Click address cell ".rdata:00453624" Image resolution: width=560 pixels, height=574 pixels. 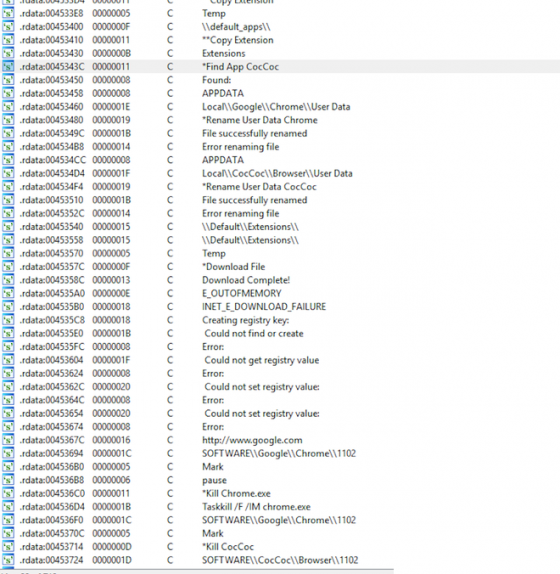click(51, 373)
